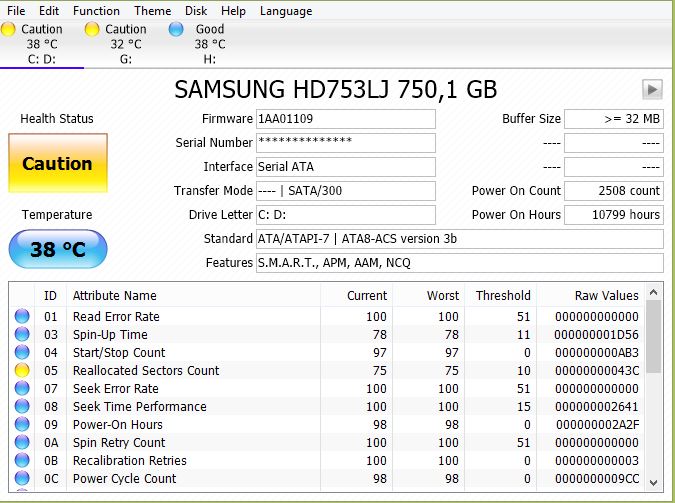Screen dimensions: 675x503
Task: Select the Read Error Rate row name
Action: point(116,317)
